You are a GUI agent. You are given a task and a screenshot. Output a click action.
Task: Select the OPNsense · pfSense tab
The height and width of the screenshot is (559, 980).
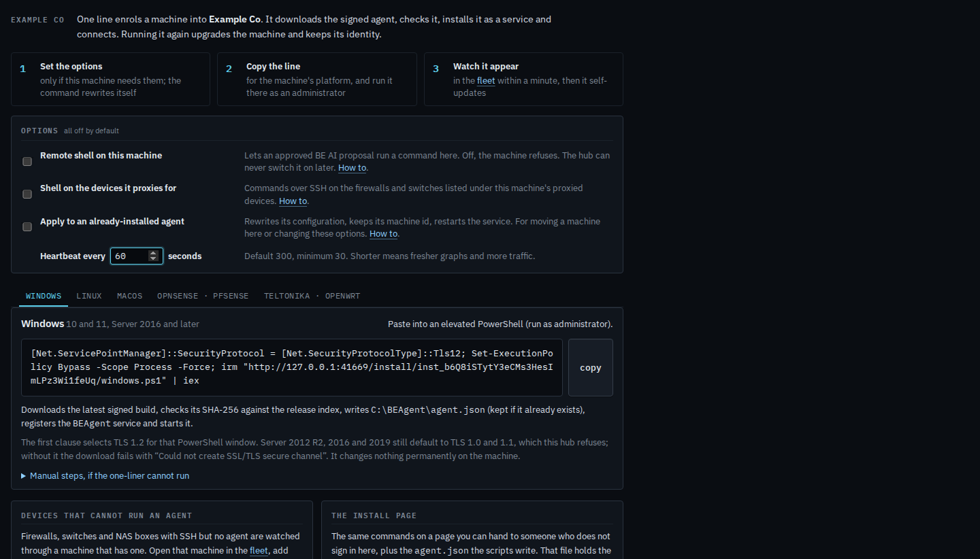(203, 296)
